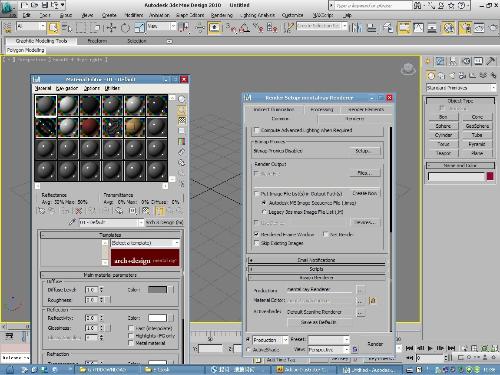This screenshot has width=500, height=375.
Task: Open the Navigation menu in Material Editor
Action: [x=67, y=88]
